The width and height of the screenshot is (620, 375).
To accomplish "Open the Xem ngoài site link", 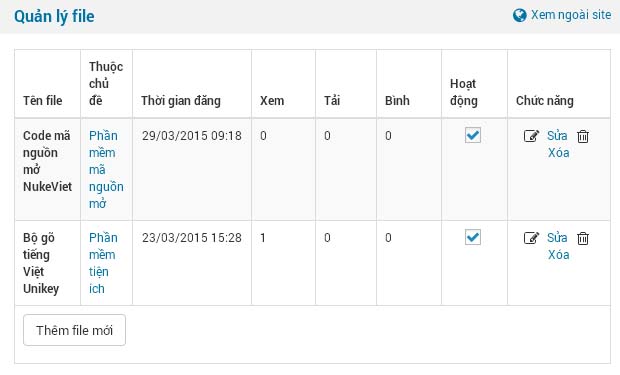I will pos(571,15).
